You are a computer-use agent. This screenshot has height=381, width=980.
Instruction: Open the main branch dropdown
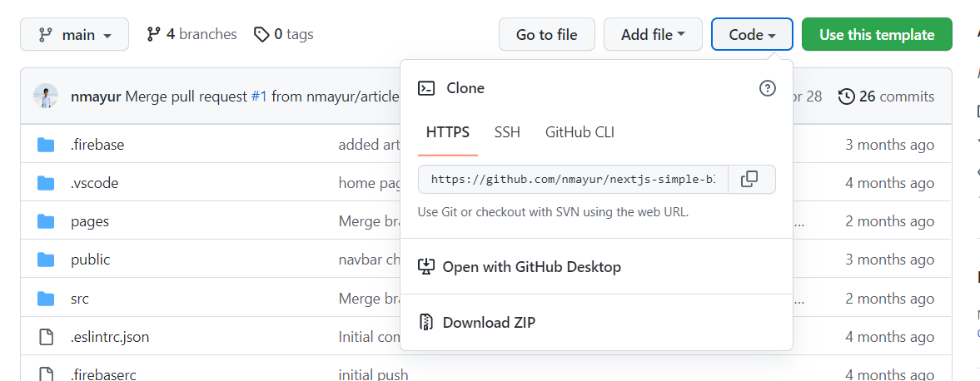tap(74, 34)
